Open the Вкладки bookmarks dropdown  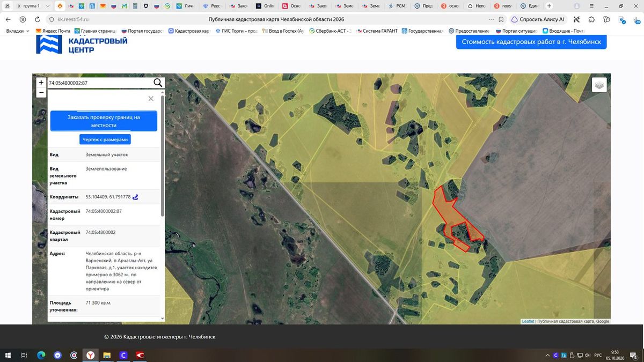[18, 31]
